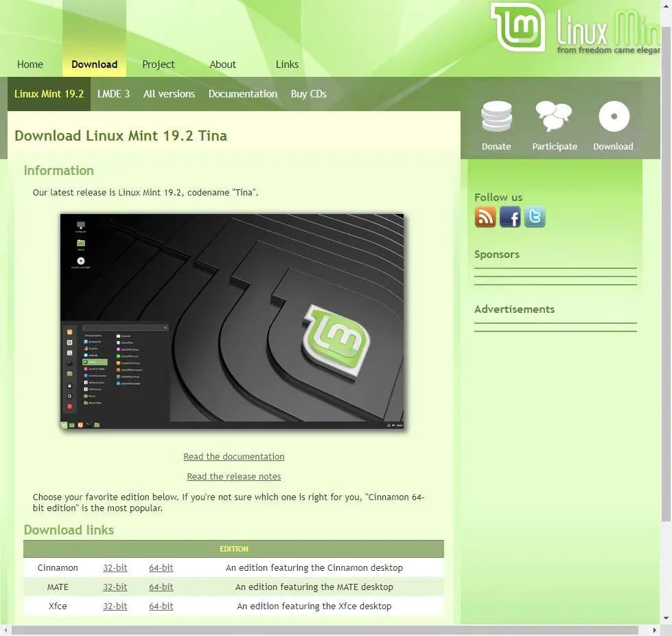The height and width of the screenshot is (636, 672).
Task: Switch to the LMDE 3 tab
Action: click(113, 94)
